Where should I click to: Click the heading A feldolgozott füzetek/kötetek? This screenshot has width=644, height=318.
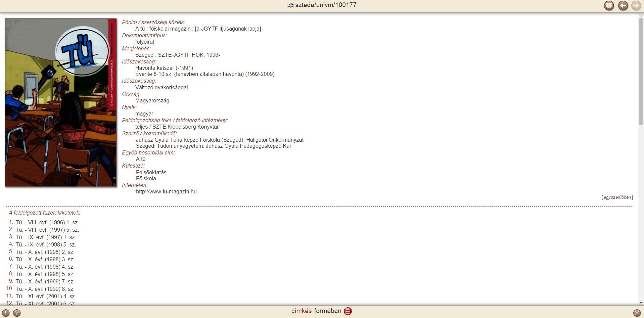point(45,213)
